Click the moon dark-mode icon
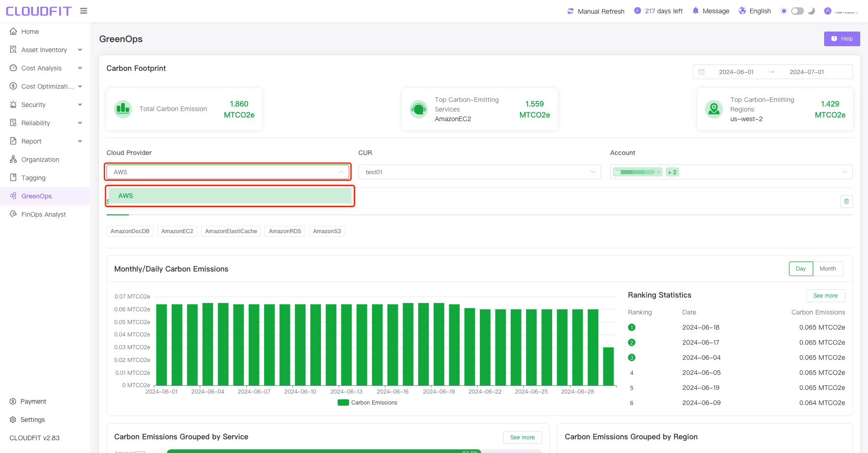 point(811,11)
